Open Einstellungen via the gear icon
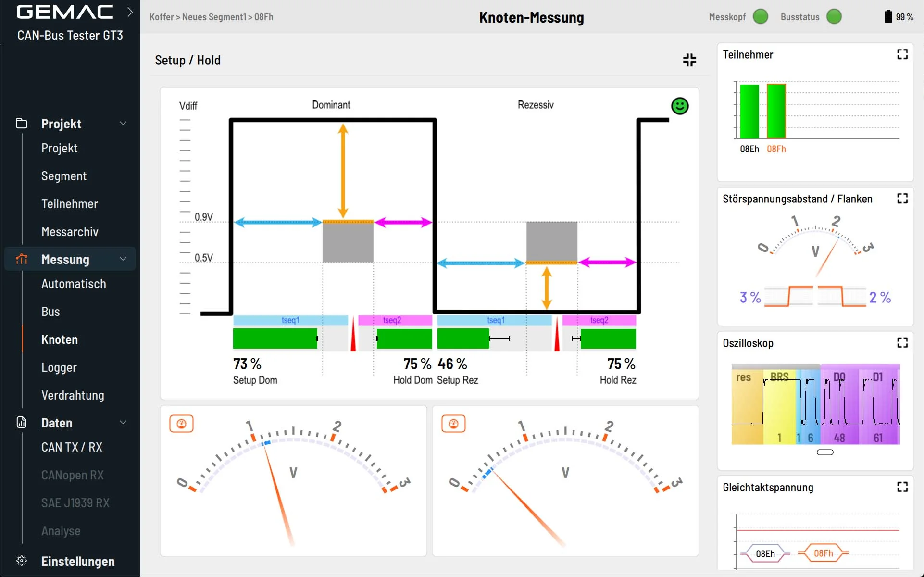Viewport: 924px width, 577px height. tap(22, 561)
